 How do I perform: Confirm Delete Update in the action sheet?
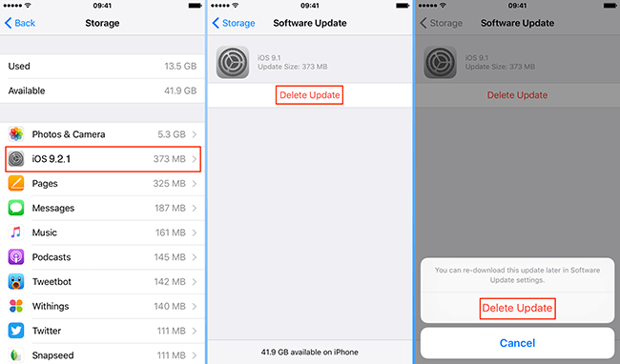click(x=517, y=308)
